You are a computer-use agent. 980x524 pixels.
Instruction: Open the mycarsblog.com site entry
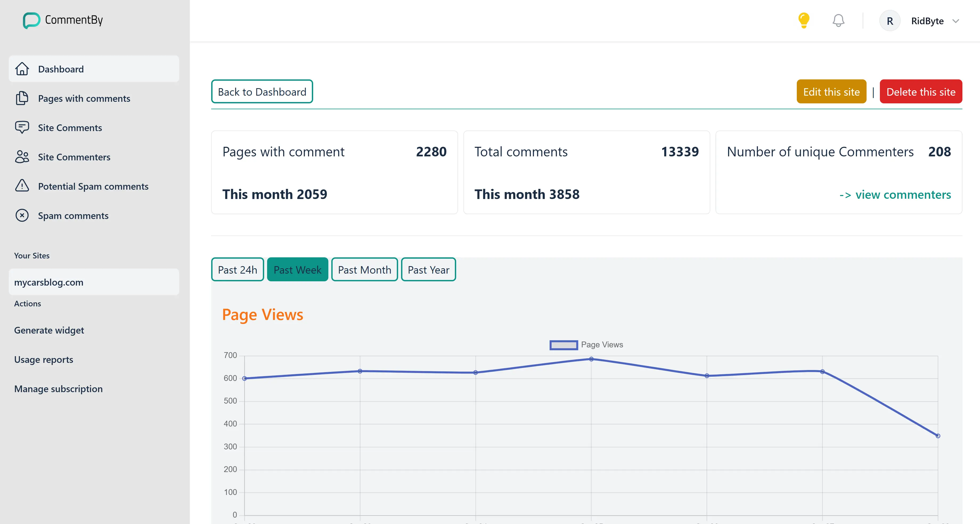(x=49, y=282)
